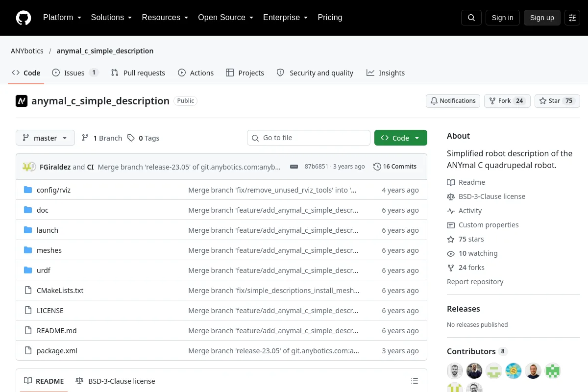Click the launch folder icon
Image resolution: width=588 pixels, height=392 pixels.
tap(28, 230)
